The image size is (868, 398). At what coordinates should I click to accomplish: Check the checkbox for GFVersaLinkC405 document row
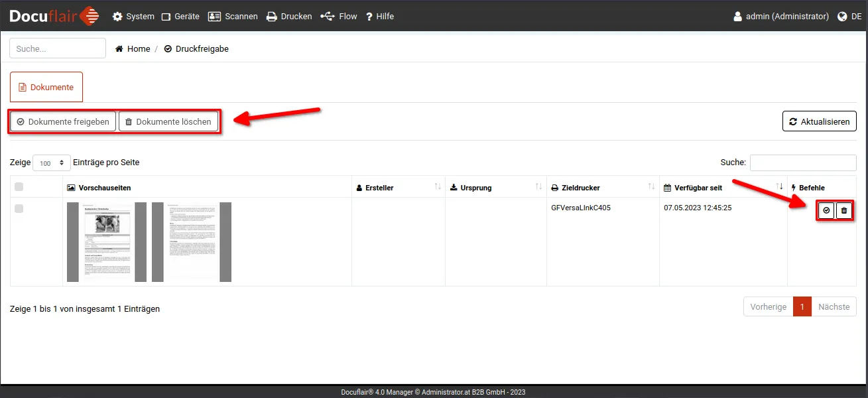[19, 208]
